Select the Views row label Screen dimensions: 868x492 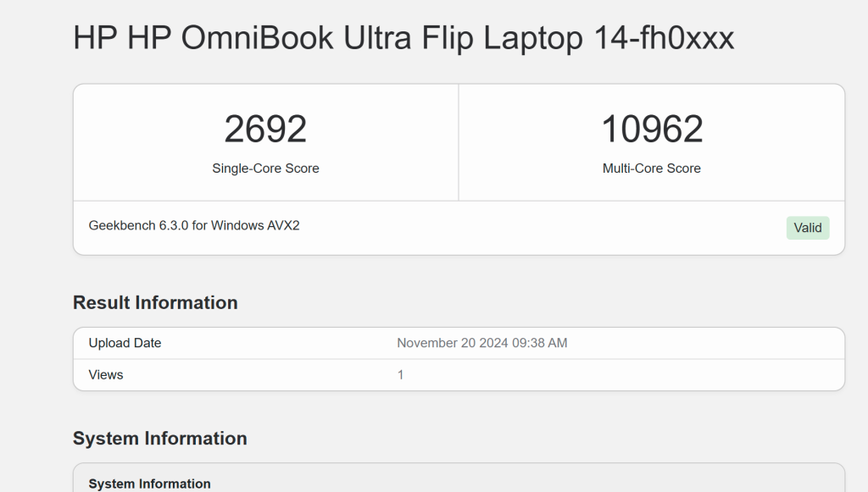[x=106, y=374]
